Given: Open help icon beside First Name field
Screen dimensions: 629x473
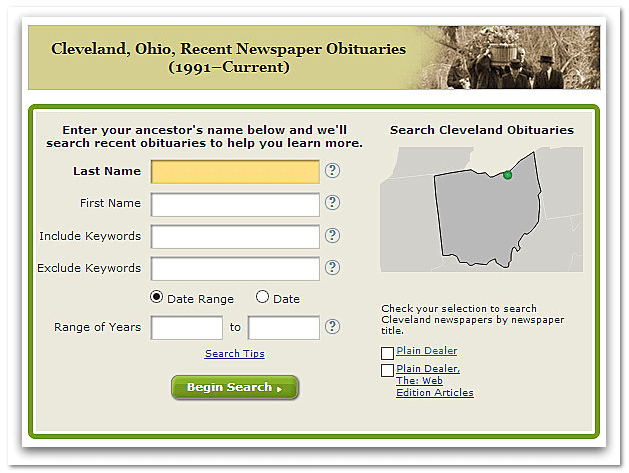Looking at the screenshot, I should pos(332,203).
